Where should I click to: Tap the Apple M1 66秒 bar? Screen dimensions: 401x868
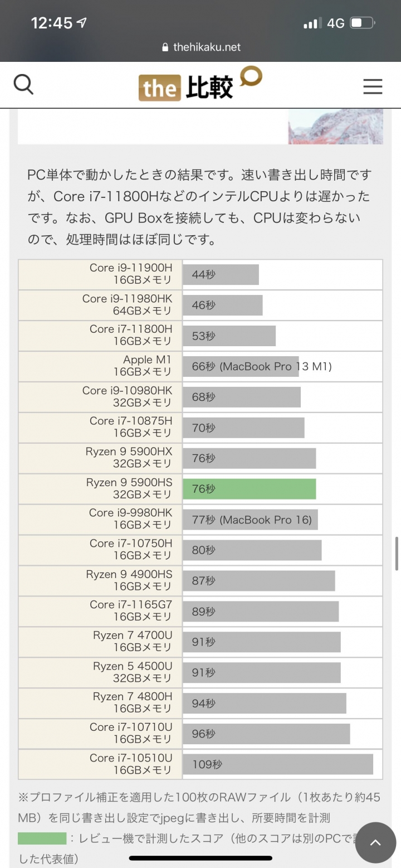241,367
